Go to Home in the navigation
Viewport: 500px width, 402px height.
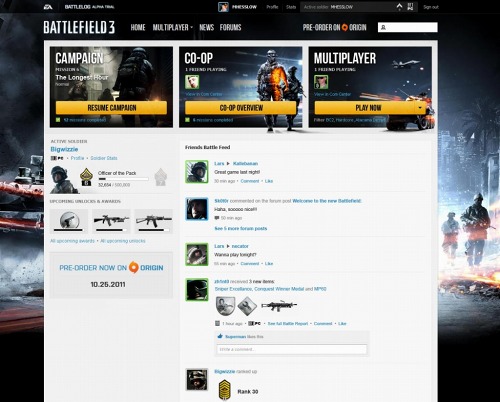pyautogui.click(x=138, y=27)
